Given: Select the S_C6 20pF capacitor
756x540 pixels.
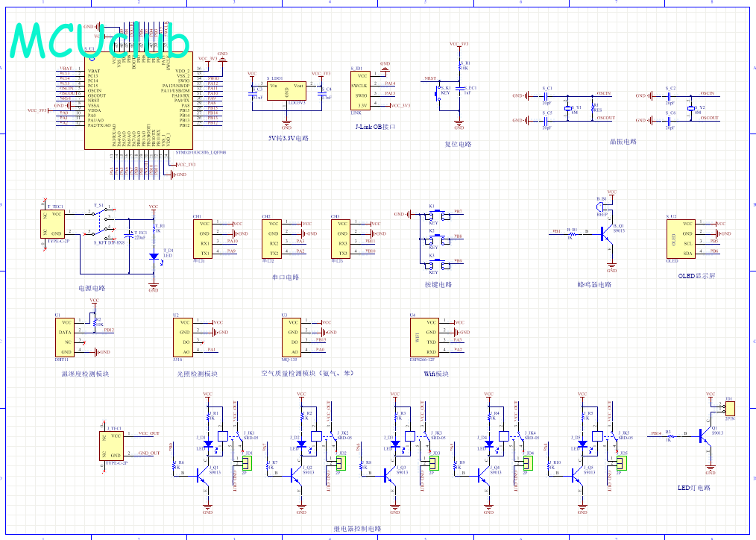Looking at the screenshot, I should point(670,121).
